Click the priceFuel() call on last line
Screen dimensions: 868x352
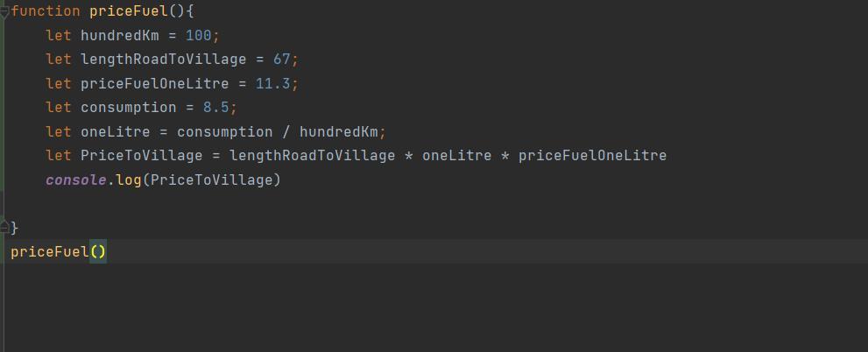pos(49,252)
